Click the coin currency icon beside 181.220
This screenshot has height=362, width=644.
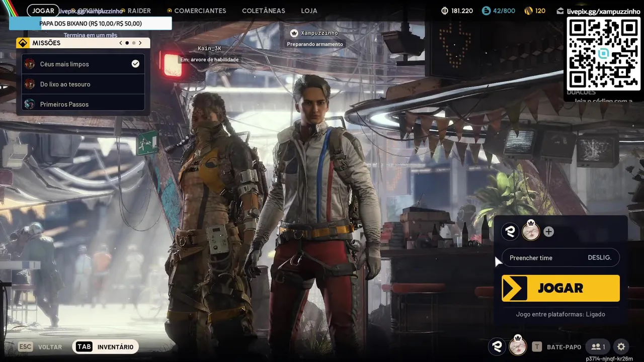click(x=445, y=11)
